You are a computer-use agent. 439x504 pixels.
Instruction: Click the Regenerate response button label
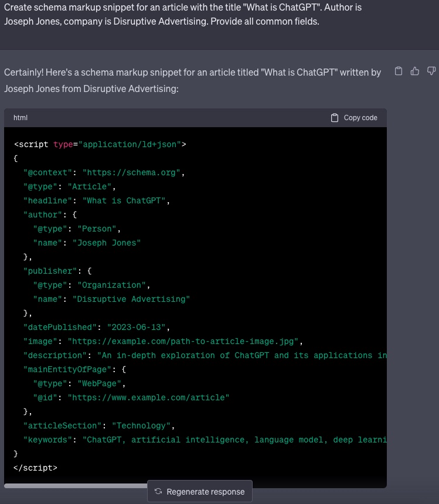pos(206,492)
